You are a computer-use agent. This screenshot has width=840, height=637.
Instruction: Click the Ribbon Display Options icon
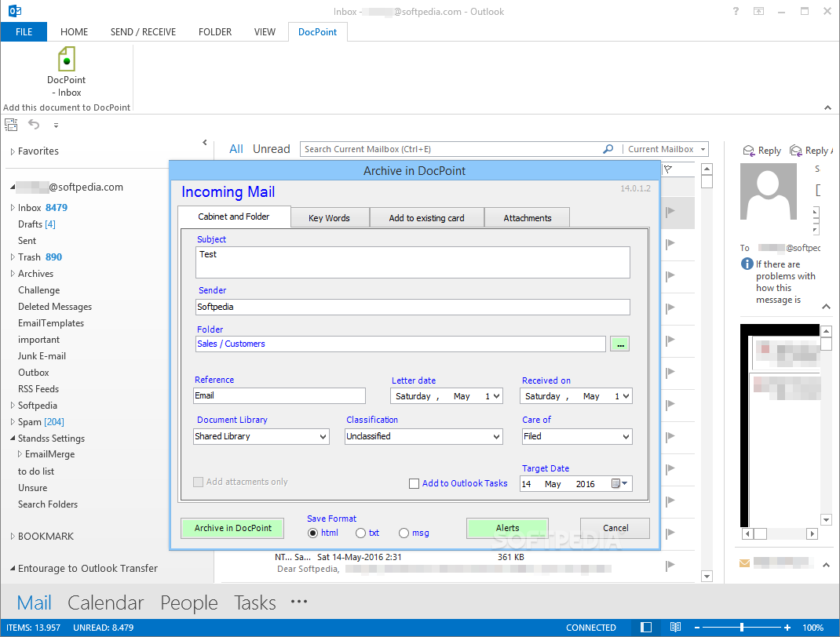tap(758, 11)
